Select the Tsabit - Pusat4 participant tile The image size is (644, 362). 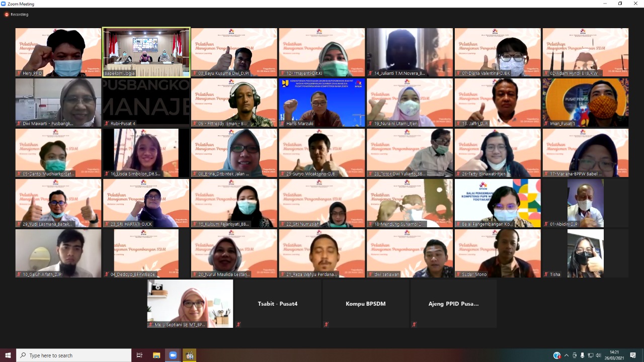click(x=278, y=304)
